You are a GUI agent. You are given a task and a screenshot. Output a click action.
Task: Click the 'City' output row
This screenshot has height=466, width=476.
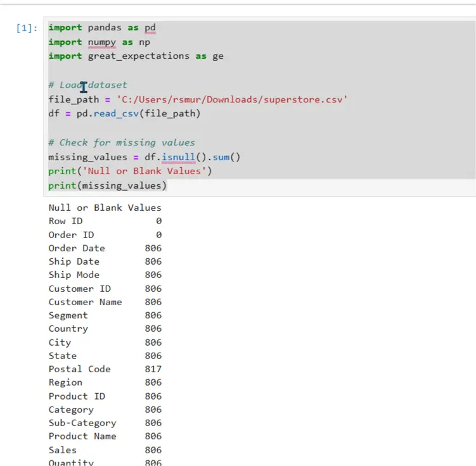[105, 343]
